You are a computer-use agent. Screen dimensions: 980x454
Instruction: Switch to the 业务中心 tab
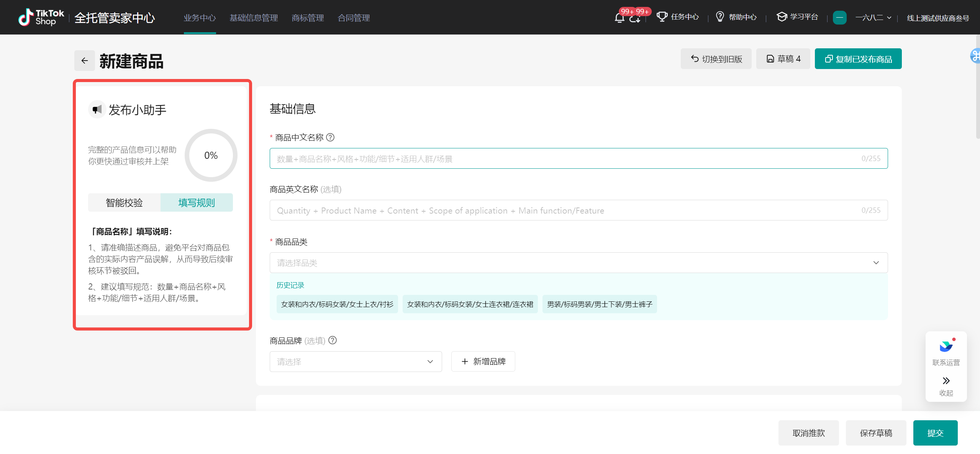[200, 18]
